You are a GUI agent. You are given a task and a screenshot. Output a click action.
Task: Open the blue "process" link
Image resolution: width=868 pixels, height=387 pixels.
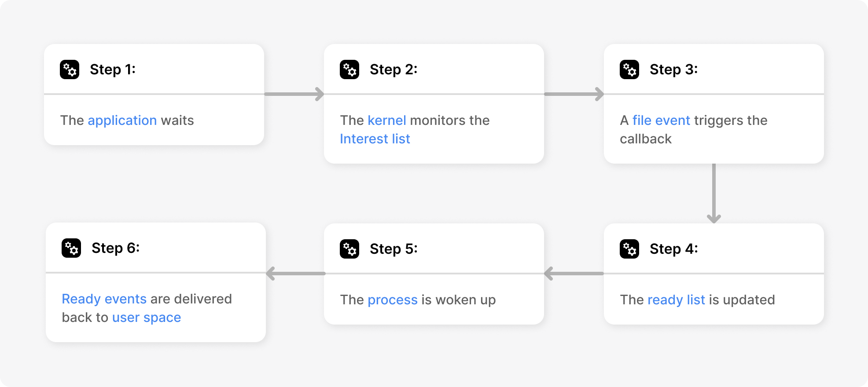(x=393, y=300)
